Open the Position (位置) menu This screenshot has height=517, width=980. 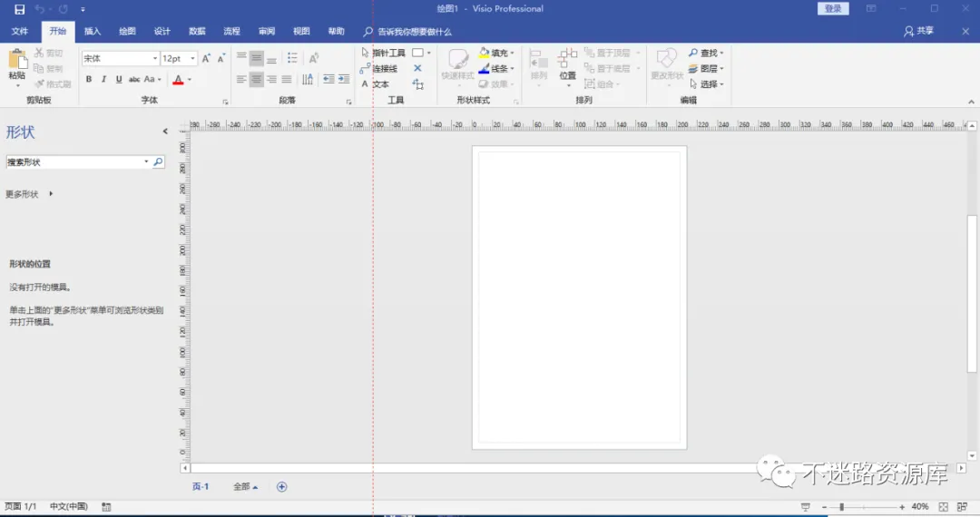point(567,65)
